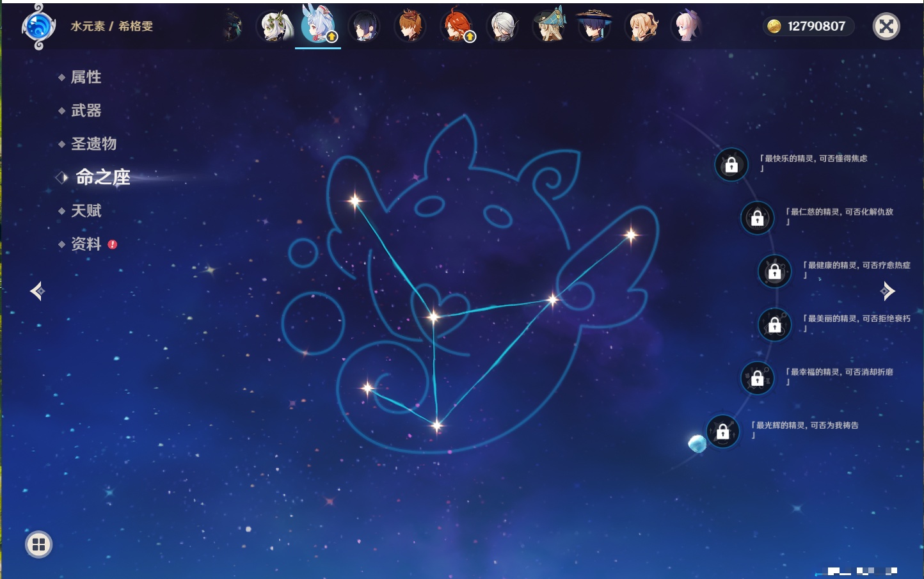The height and width of the screenshot is (579, 924).
Task: Select the white-haired avatar with green leaf ornaments
Action: coord(275,26)
